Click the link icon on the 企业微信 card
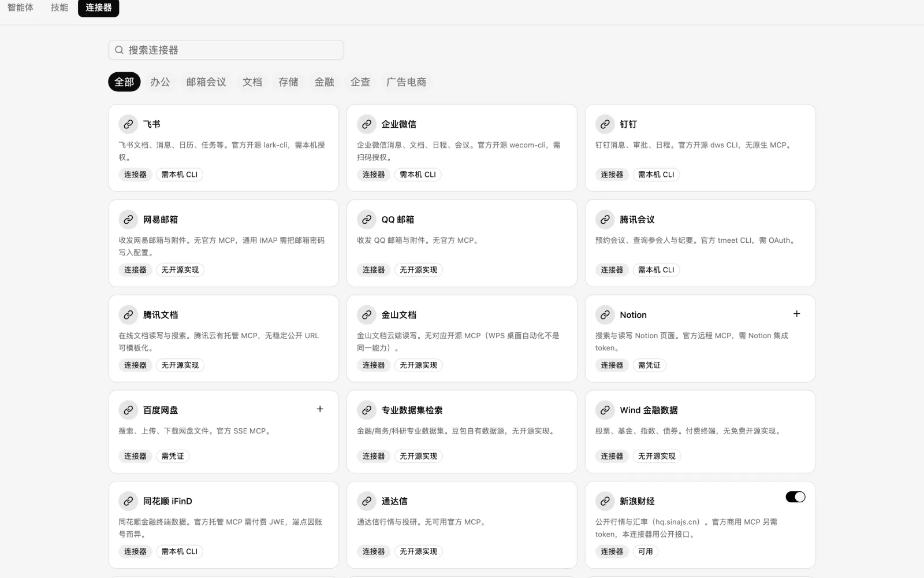Image resolution: width=924 pixels, height=578 pixels. [366, 124]
